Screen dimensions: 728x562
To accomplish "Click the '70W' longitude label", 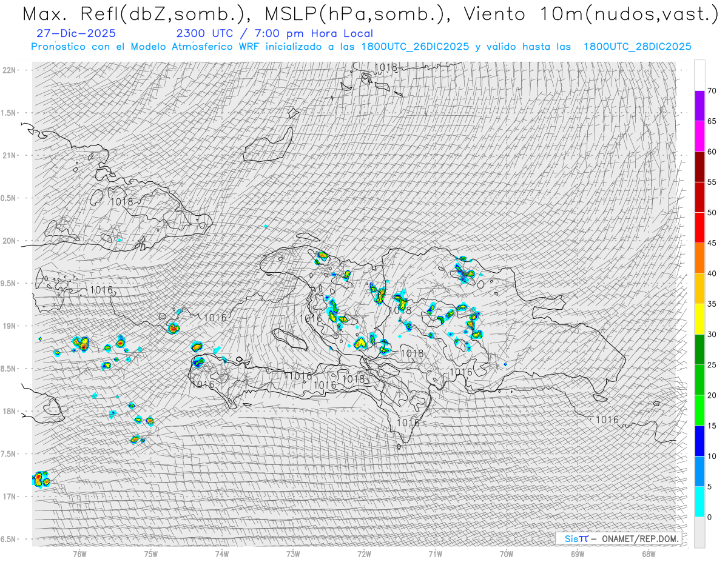I will pos(507,553).
